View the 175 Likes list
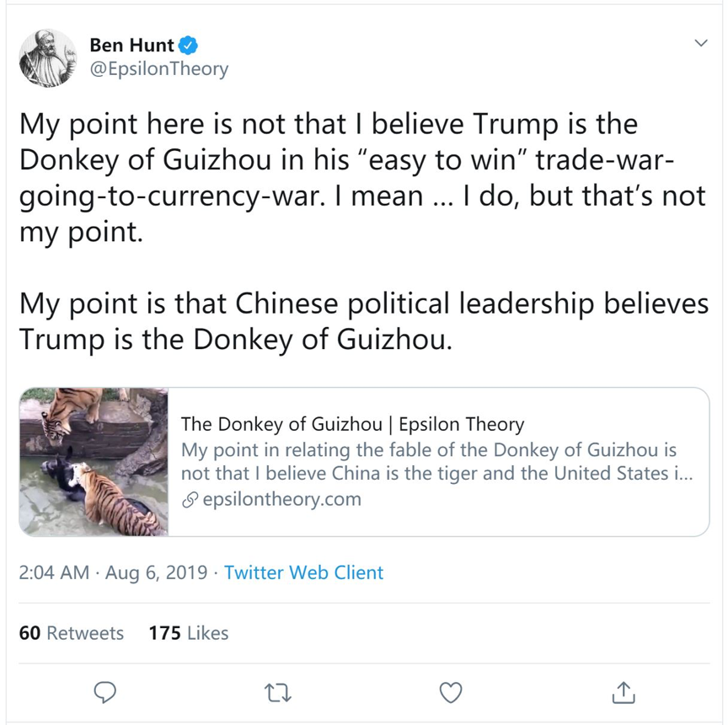 (x=189, y=633)
